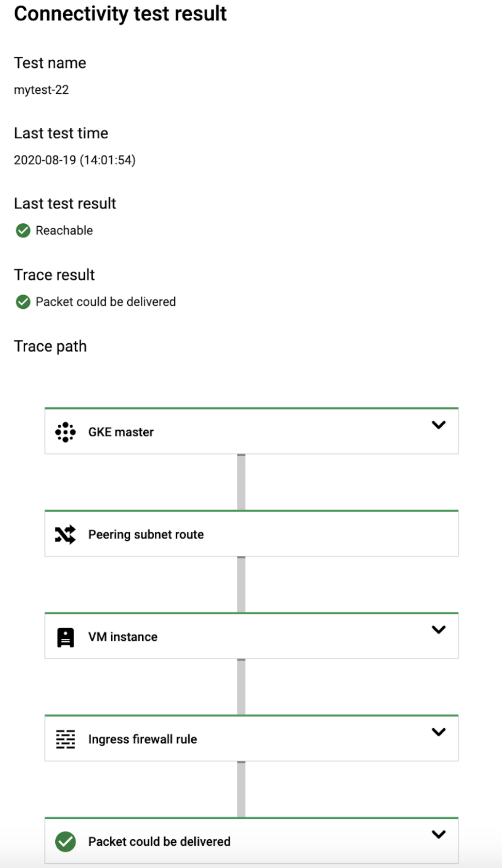Select the Peering subnet route card

point(251,534)
